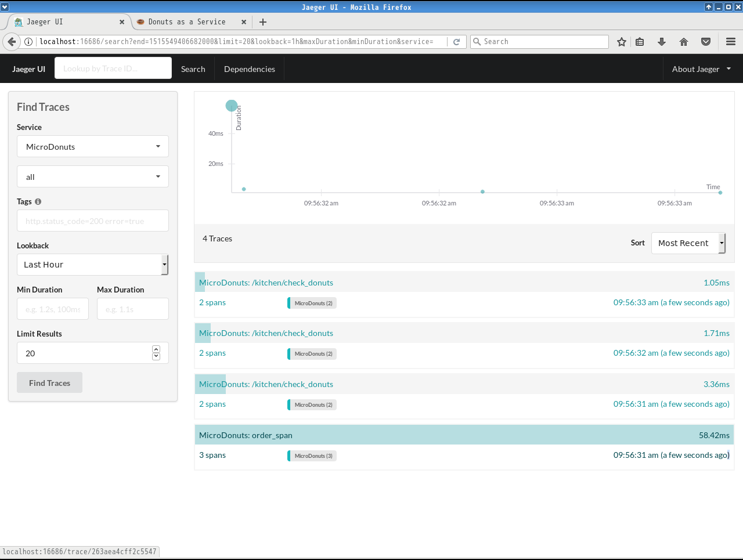743x560 pixels.
Task: Increase Limit Results with up stepper
Action: point(156,349)
